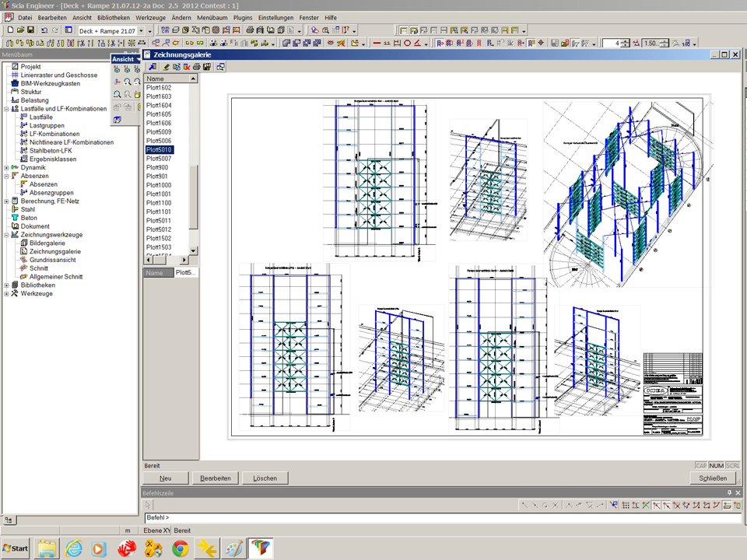Image resolution: width=747 pixels, height=560 pixels.
Task: Click the Save project toolbar icon
Action: pyautogui.click(x=30, y=30)
